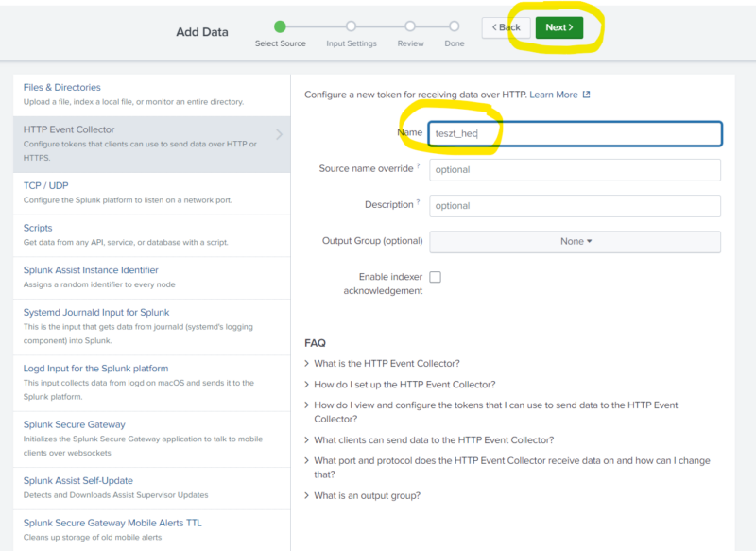Click the Done step circle
Viewport: 756px width, 551px height.
pos(455,26)
